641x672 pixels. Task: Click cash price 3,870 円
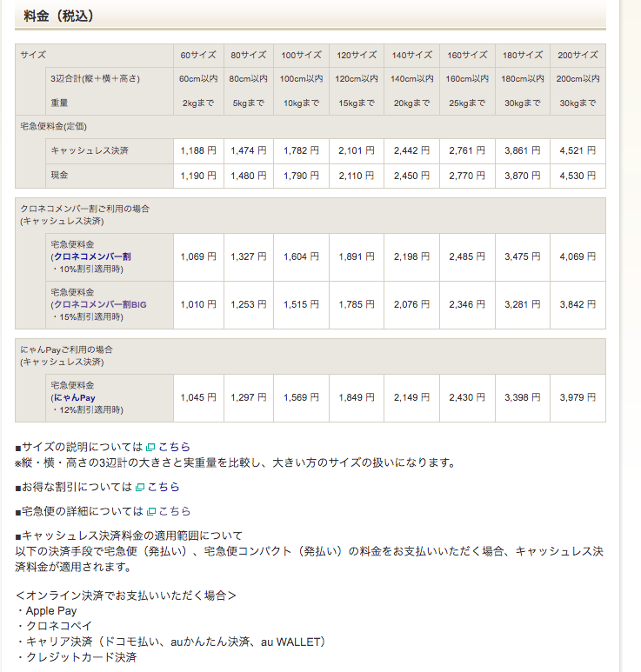pos(523,176)
